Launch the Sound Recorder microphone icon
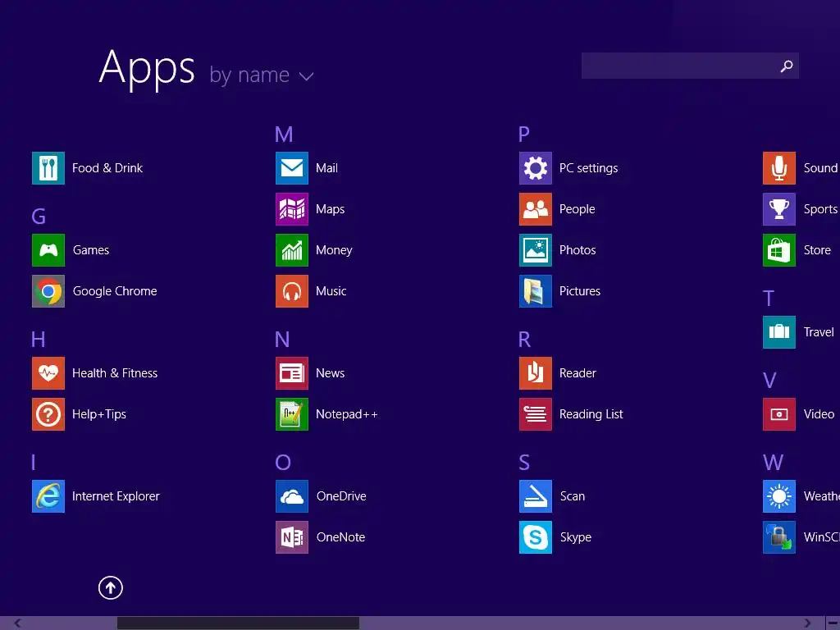This screenshot has height=630, width=840. click(779, 168)
